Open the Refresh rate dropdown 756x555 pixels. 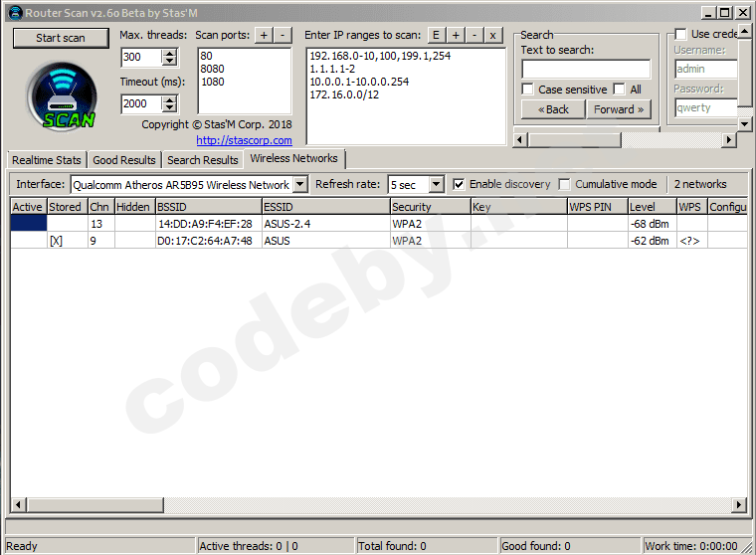coord(437,184)
